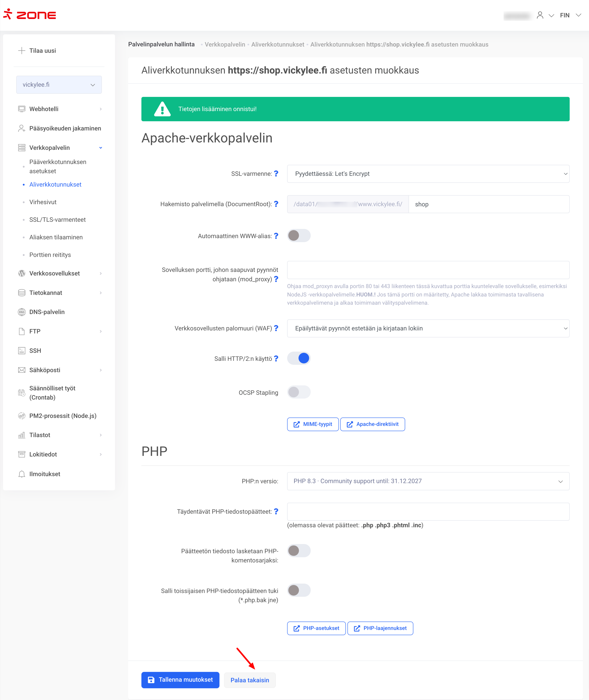Disable the Salli HTTP/2:n käyttö switch
This screenshot has width=589, height=700.
click(x=298, y=358)
